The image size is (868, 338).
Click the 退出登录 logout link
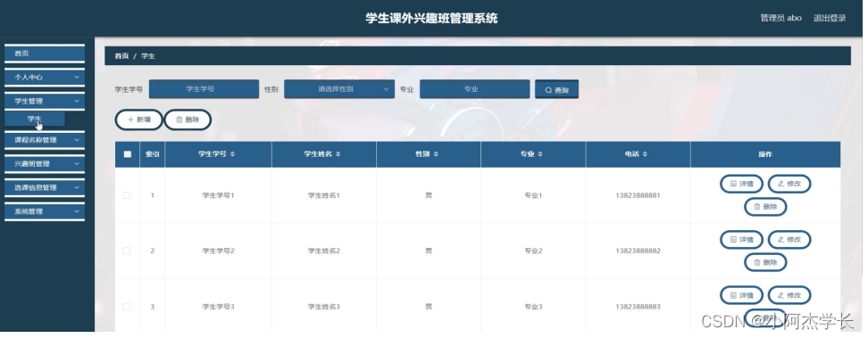coord(830,18)
